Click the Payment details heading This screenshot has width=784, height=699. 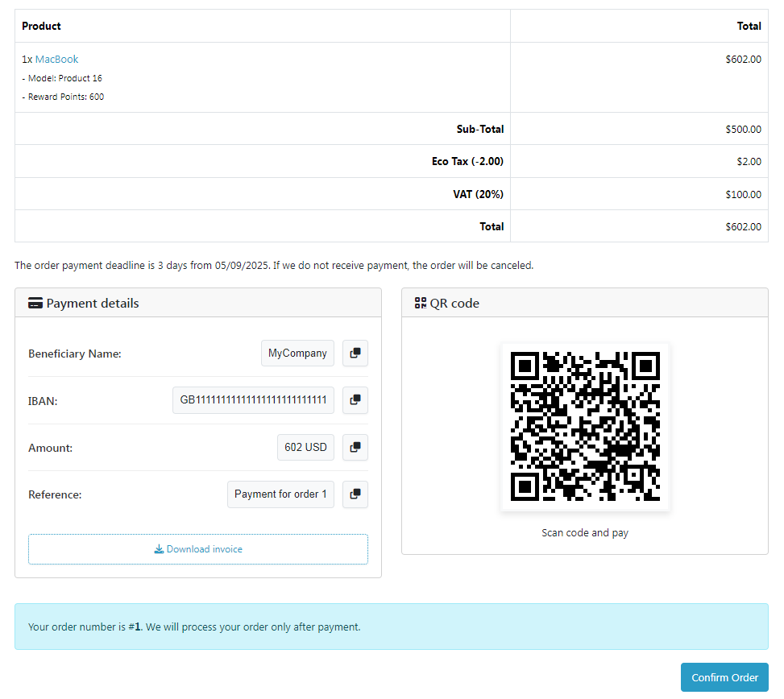(x=93, y=304)
